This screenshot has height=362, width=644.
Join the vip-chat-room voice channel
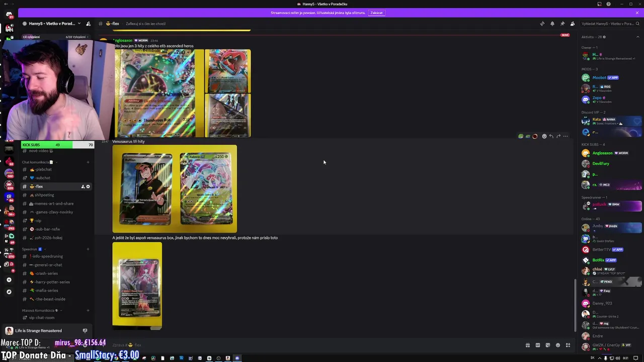[56, 318]
